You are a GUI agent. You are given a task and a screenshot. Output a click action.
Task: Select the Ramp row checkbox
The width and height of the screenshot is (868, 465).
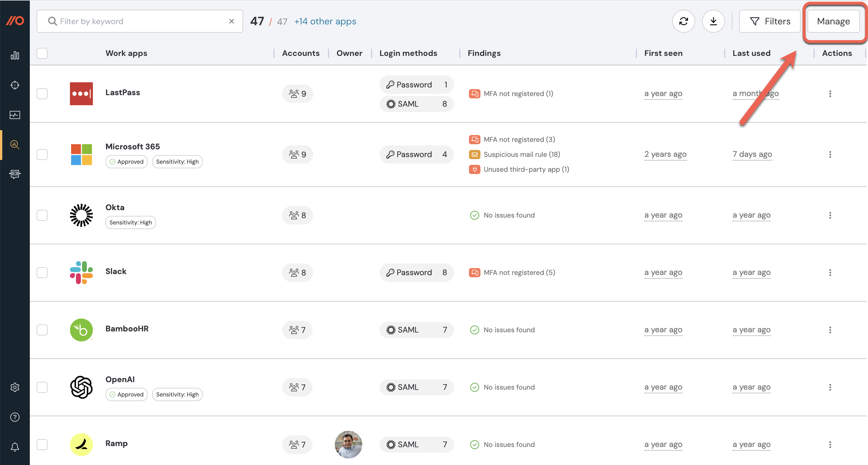pos(42,444)
